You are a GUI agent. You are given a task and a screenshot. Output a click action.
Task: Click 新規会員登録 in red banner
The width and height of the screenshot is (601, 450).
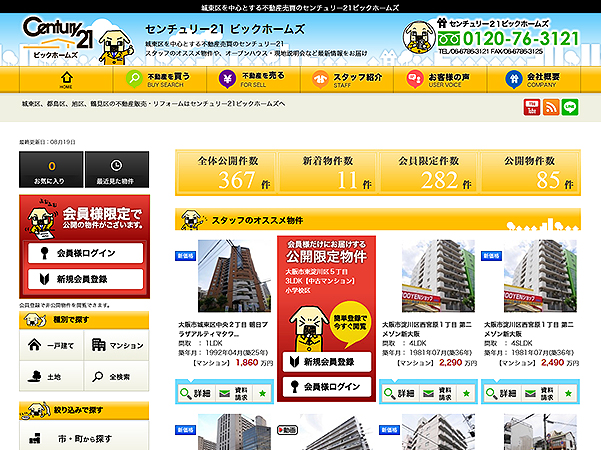pyautogui.click(x=327, y=361)
